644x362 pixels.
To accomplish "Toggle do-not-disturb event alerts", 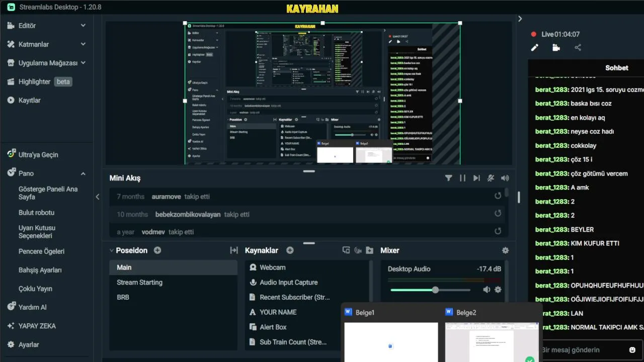I will click(x=491, y=178).
